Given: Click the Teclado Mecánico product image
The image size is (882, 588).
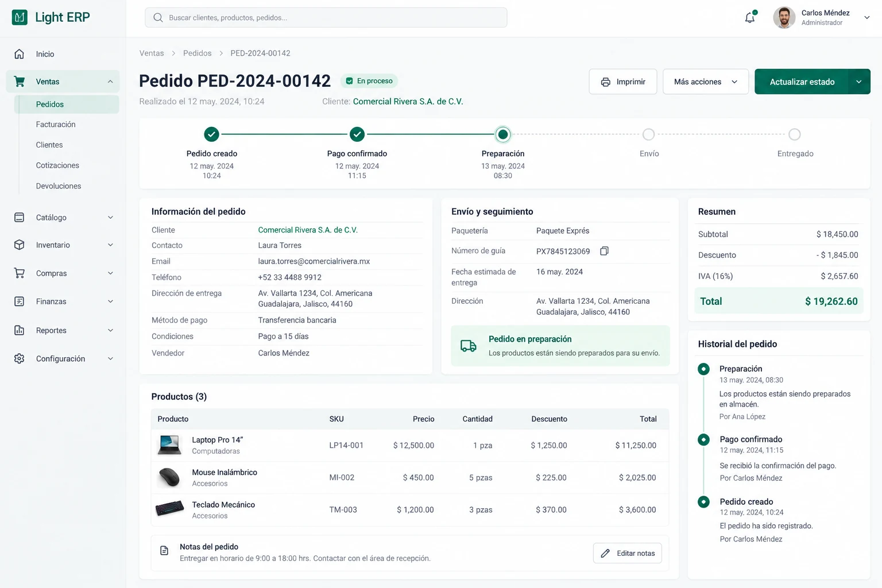Looking at the screenshot, I should pos(170,509).
